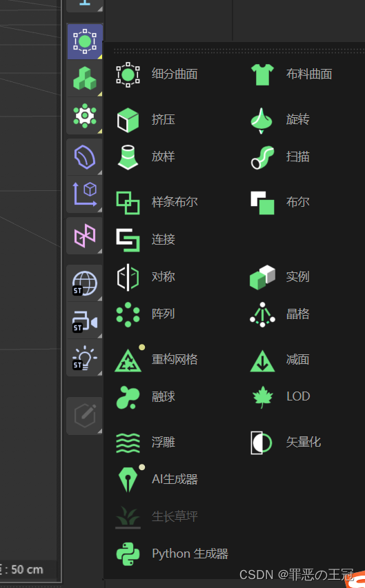Screen dimensions: 365x588
Task: Pick the 对称 symmetry icon
Action: (128, 277)
